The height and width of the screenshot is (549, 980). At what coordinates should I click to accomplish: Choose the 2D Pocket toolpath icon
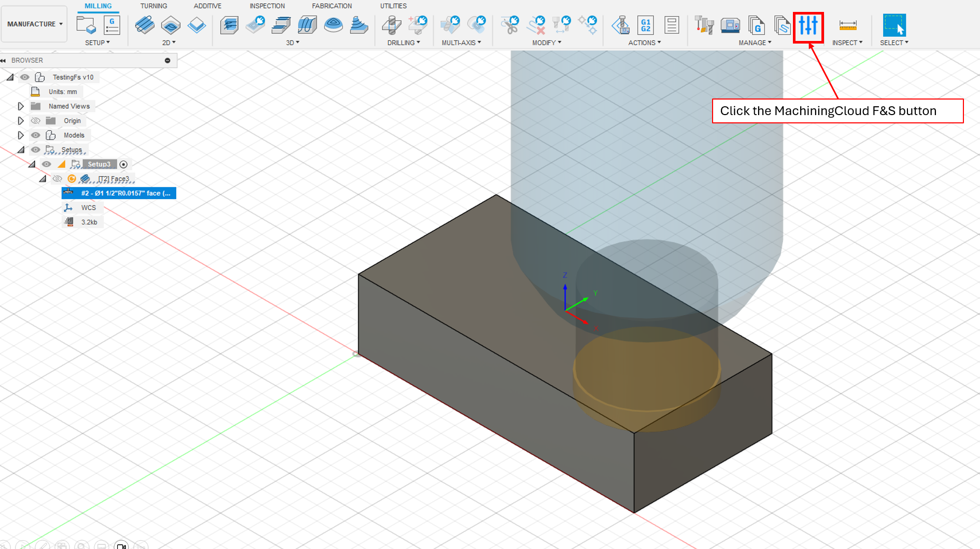pyautogui.click(x=171, y=25)
